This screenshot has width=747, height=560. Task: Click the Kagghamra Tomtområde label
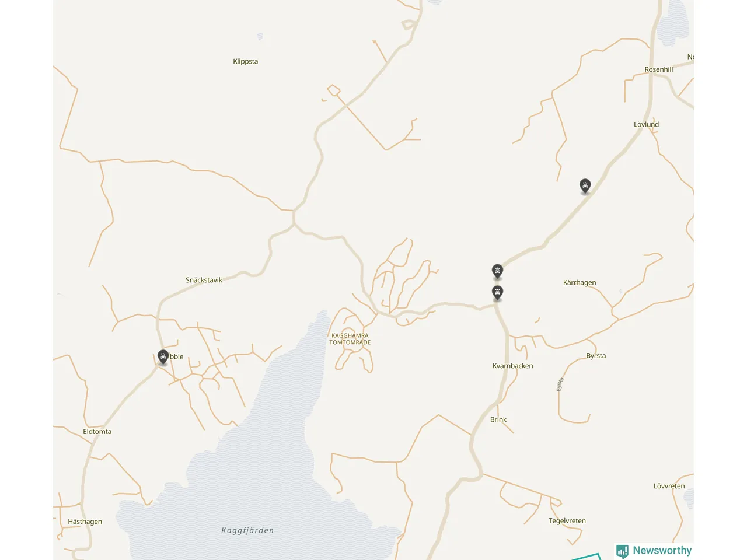point(350,339)
